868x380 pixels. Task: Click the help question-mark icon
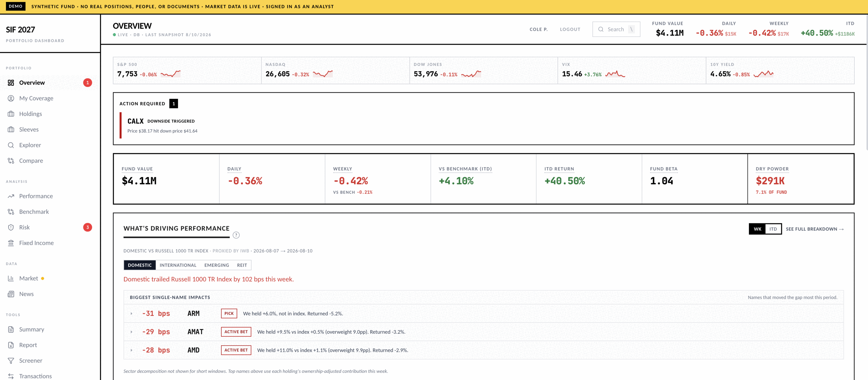coord(236,235)
